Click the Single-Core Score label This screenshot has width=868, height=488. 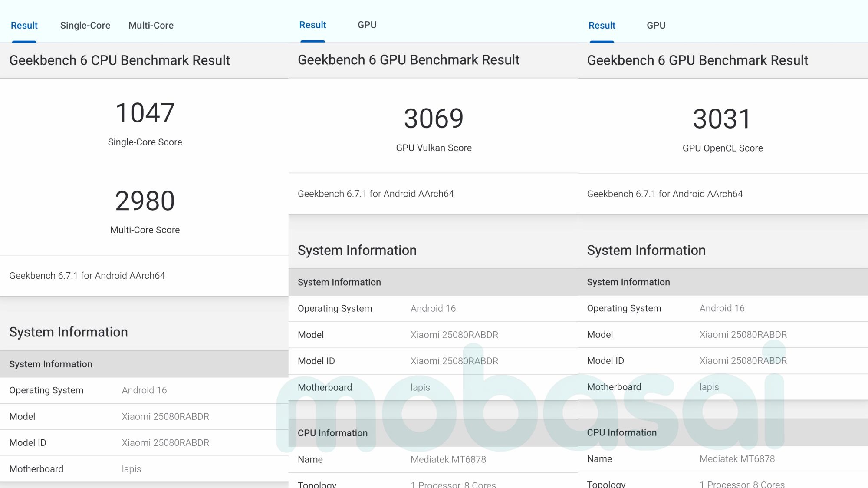pos(145,142)
